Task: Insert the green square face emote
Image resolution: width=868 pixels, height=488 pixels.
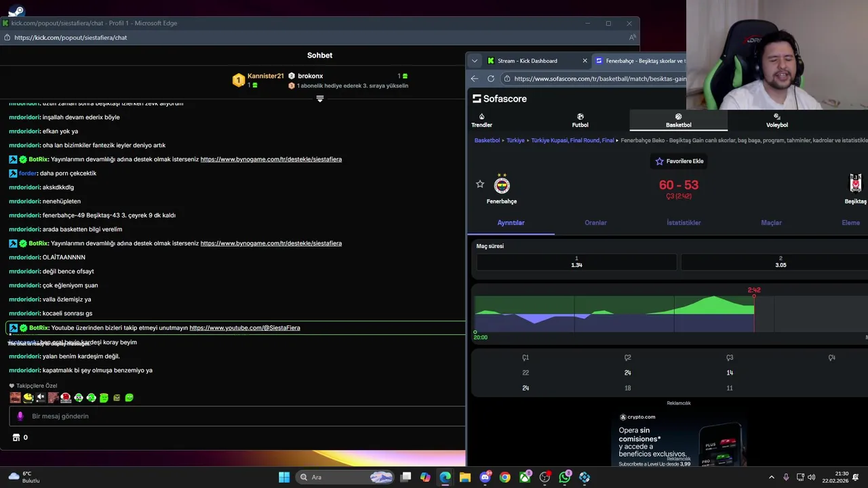Action: pos(104,398)
